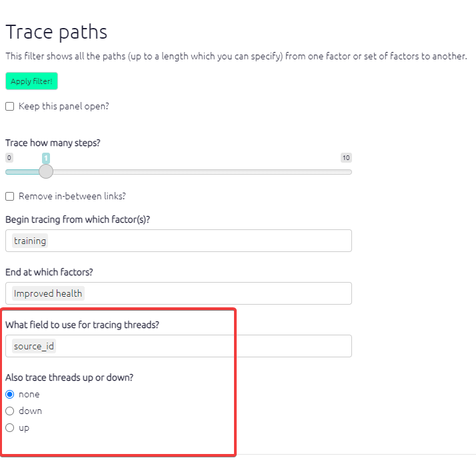This screenshot has width=476, height=468.
Task: Click the slider's value bubble showing 1
Action: pos(46,158)
